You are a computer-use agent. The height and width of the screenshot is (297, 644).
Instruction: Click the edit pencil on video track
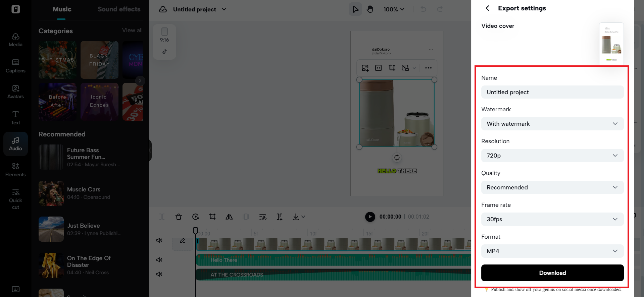pyautogui.click(x=183, y=241)
